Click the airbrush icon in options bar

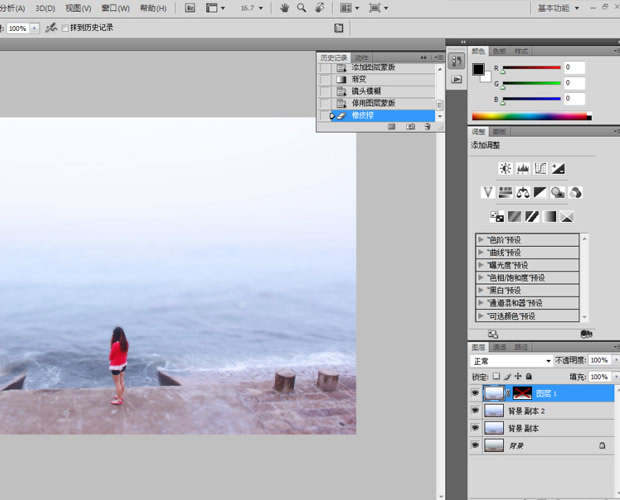(x=51, y=28)
